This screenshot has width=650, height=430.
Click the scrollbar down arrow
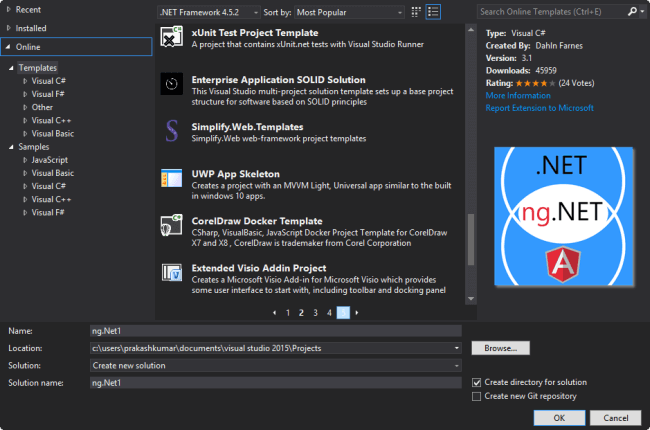[x=471, y=299]
